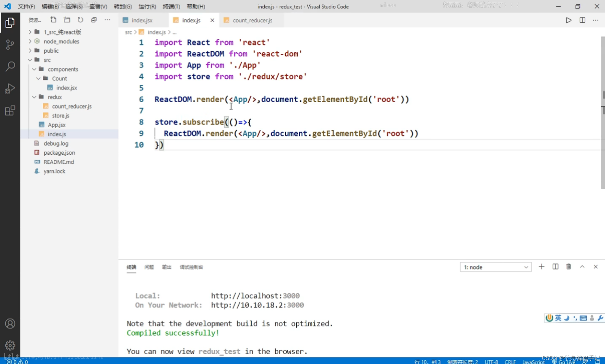Click the IME wrench settings icon
Viewport: 605px width, 364px height.
point(600,318)
